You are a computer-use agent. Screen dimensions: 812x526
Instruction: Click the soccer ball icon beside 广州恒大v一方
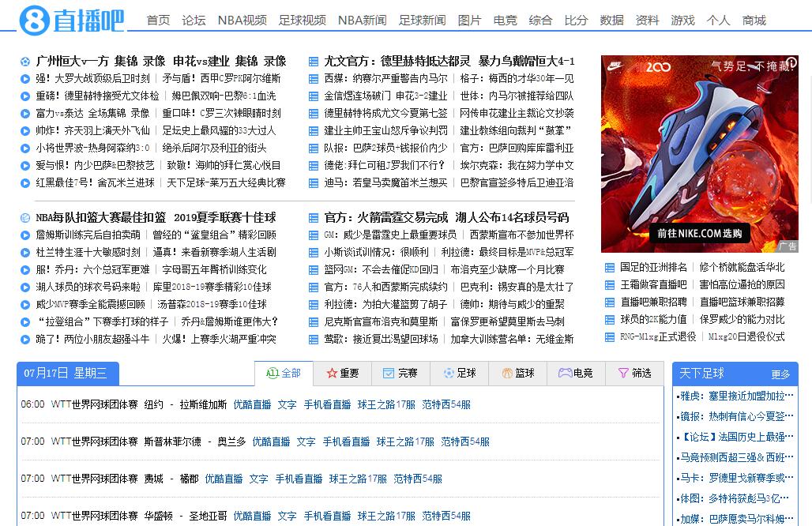pos(26,62)
